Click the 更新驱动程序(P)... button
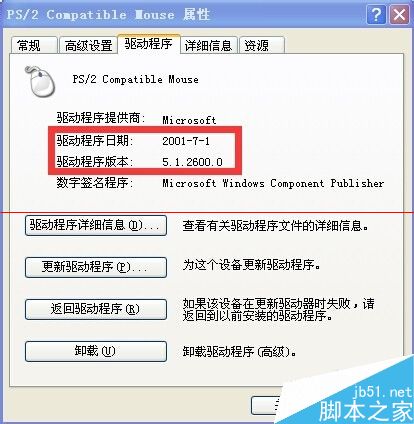This screenshot has height=424, width=414. [x=96, y=267]
